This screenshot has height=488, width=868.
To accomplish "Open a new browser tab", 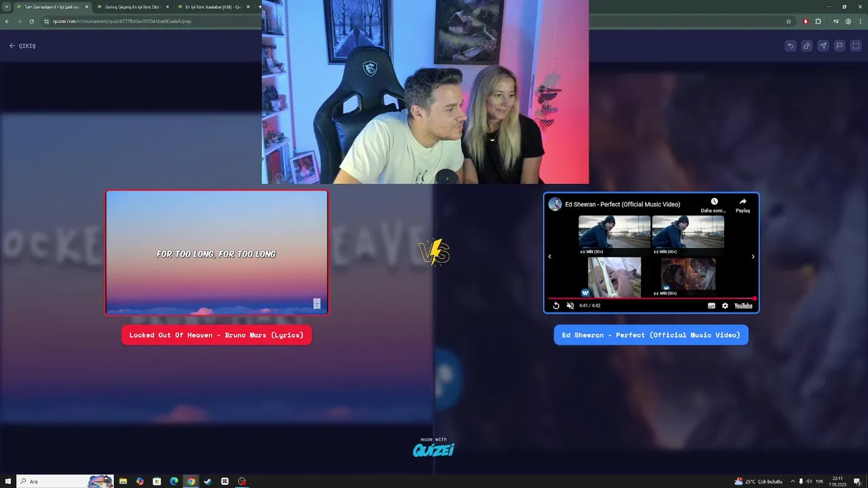I will click(x=260, y=7).
